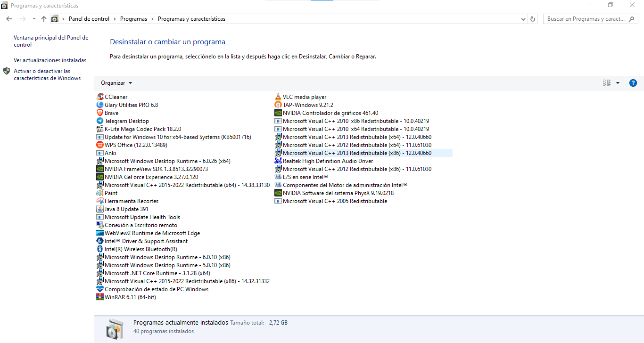Go to Panel de control breadcrumb
This screenshot has width=644, height=343.
pos(89,19)
